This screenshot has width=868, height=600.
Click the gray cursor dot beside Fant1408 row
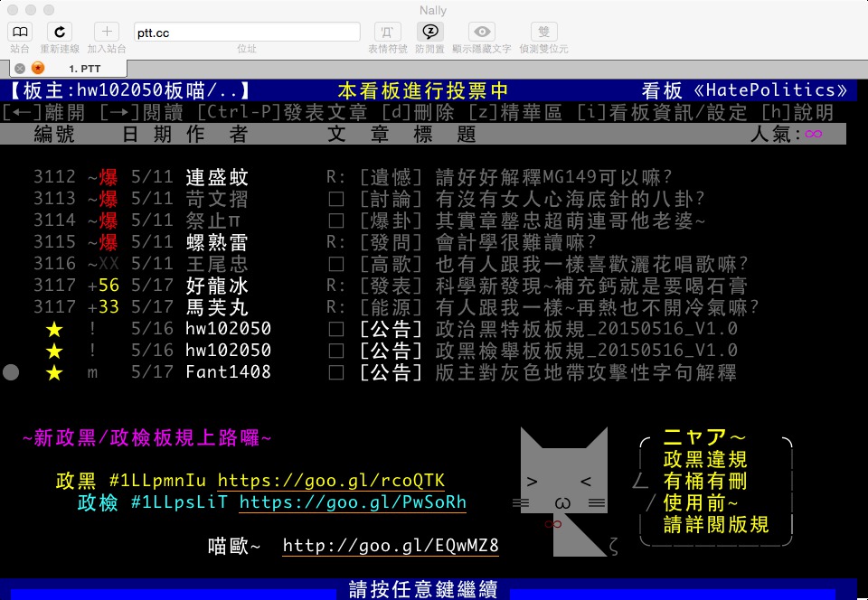pyautogui.click(x=11, y=372)
